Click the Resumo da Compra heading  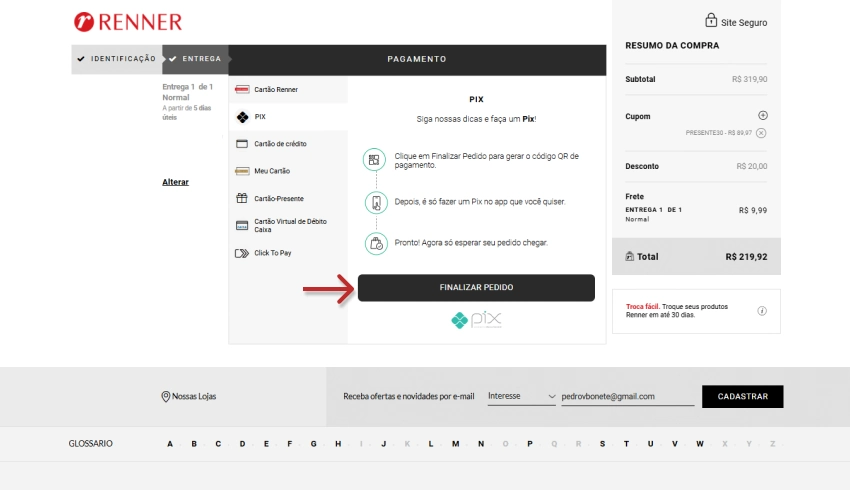click(x=672, y=46)
